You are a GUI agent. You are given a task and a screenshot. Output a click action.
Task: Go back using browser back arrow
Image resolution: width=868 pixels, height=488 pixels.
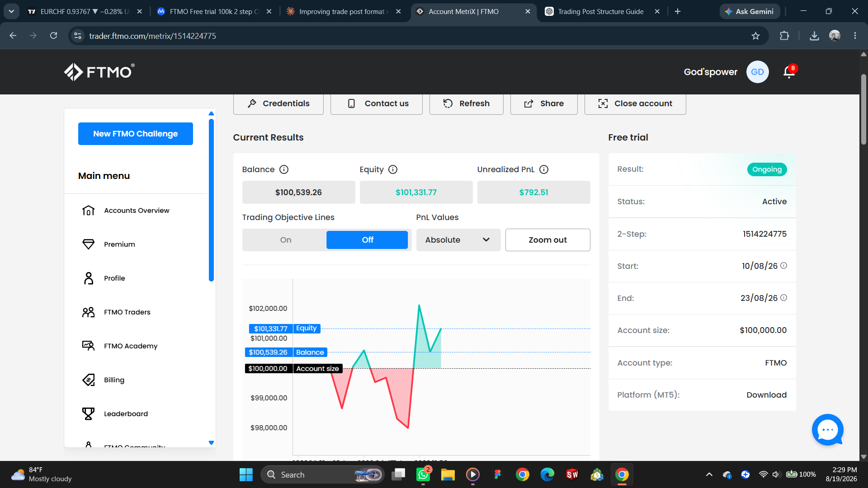[13, 36]
